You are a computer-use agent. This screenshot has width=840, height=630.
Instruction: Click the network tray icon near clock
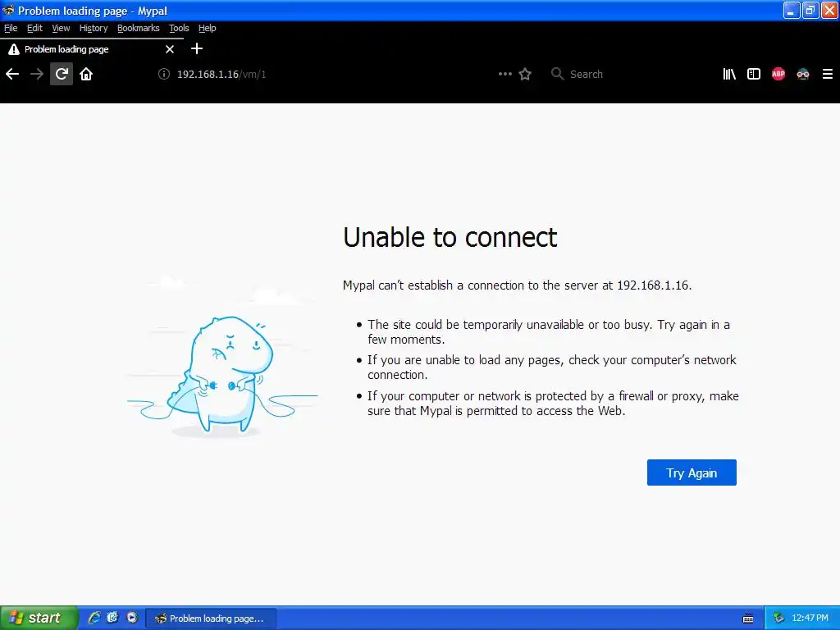click(x=778, y=619)
